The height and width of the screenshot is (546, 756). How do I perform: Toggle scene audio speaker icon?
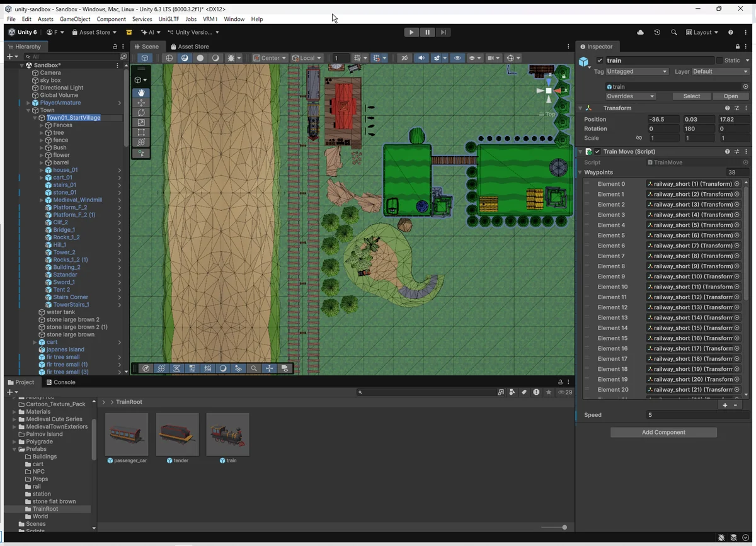[421, 58]
